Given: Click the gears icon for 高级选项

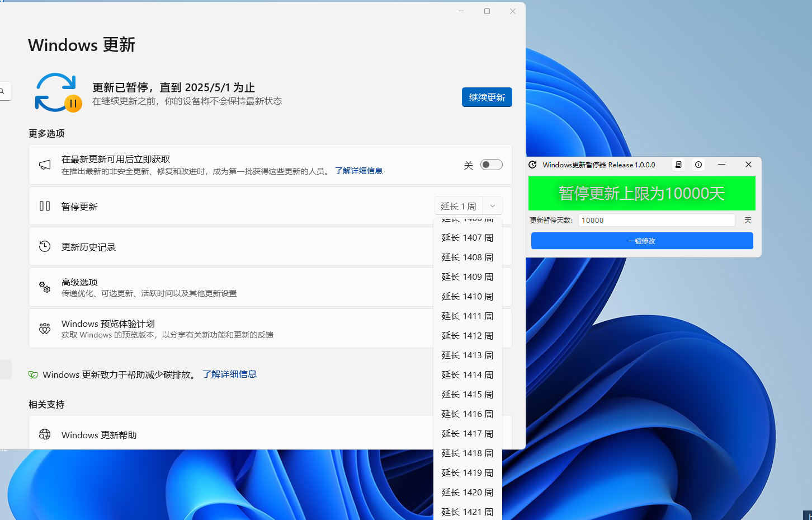Looking at the screenshot, I should tap(45, 287).
